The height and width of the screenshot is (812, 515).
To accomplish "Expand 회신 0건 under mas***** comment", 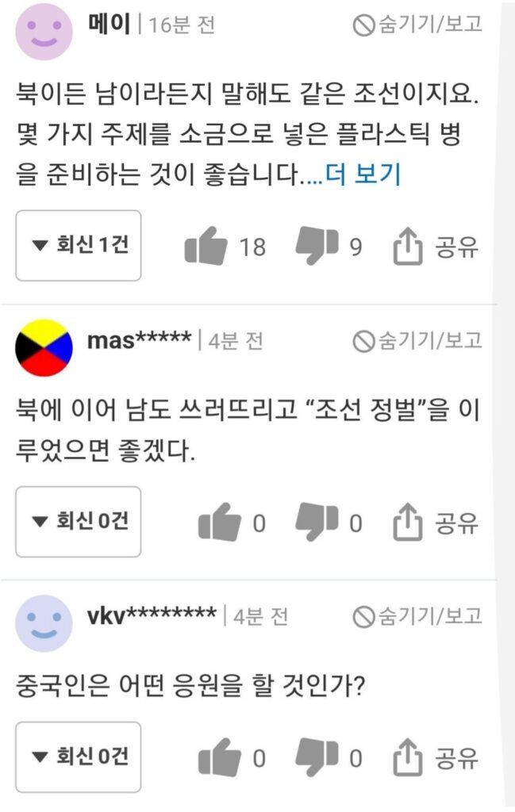I will [79, 522].
